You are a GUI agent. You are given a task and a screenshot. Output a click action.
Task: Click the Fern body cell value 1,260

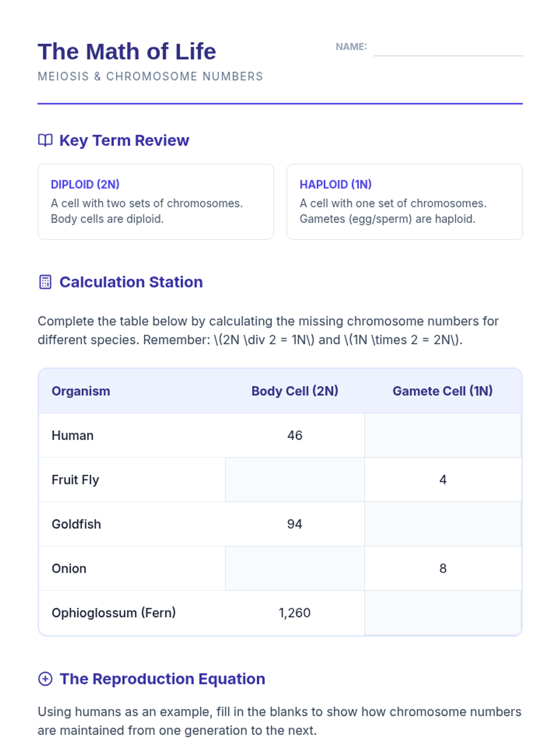point(294,613)
